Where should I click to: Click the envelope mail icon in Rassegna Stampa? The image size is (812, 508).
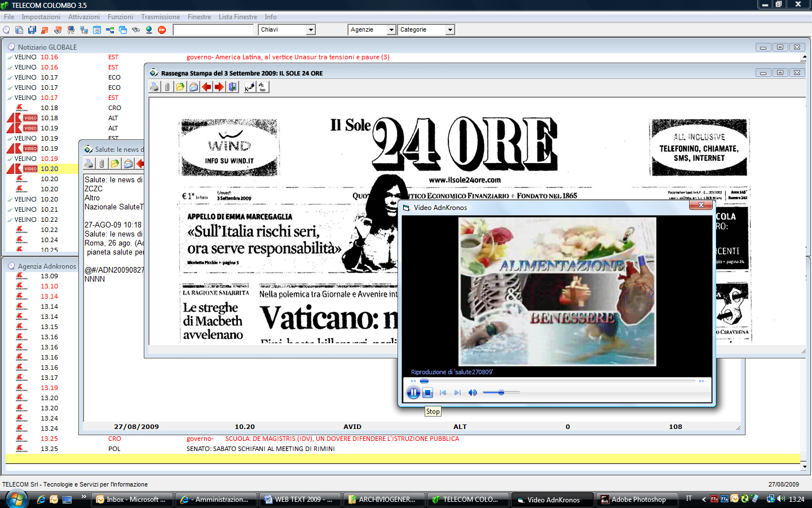(x=193, y=87)
